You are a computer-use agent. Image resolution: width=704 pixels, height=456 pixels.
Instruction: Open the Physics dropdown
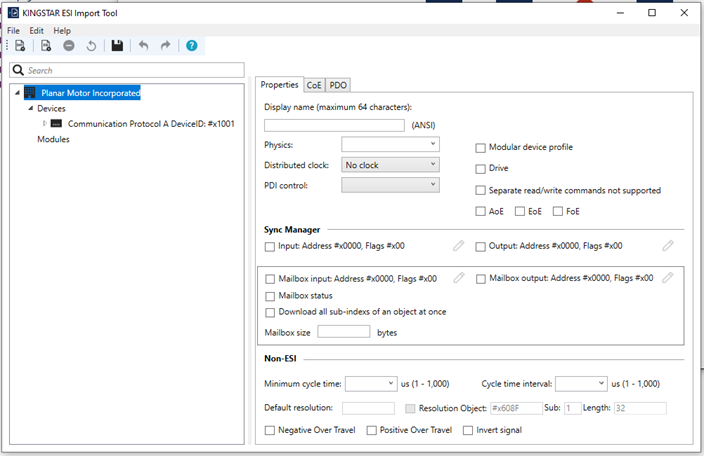pyautogui.click(x=390, y=144)
